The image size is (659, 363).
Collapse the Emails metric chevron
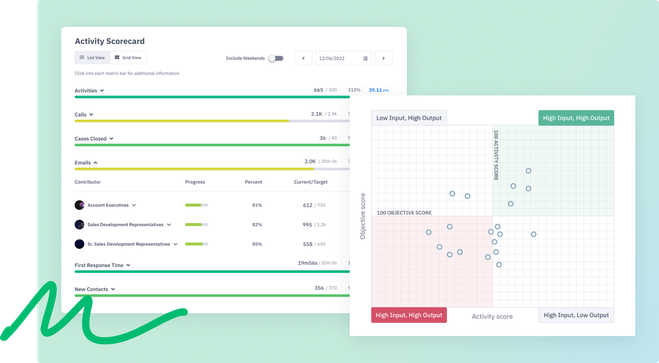coord(95,163)
